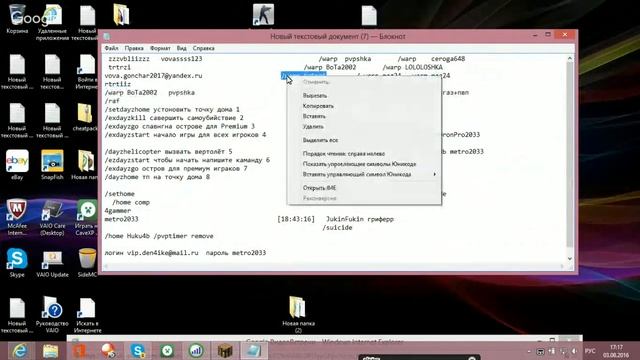Click the rtrtiiz line in Notepad
The width and height of the screenshot is (640, 360).
point(118,84)
